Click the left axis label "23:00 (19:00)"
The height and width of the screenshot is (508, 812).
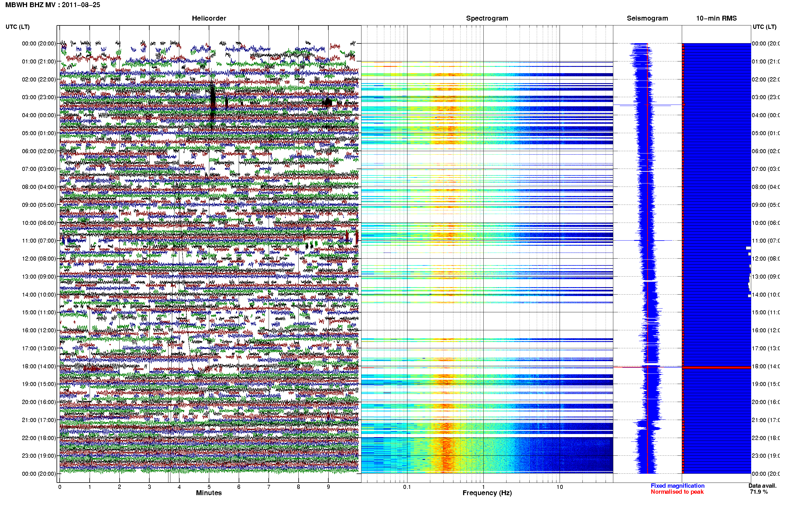tap(39, 456)
